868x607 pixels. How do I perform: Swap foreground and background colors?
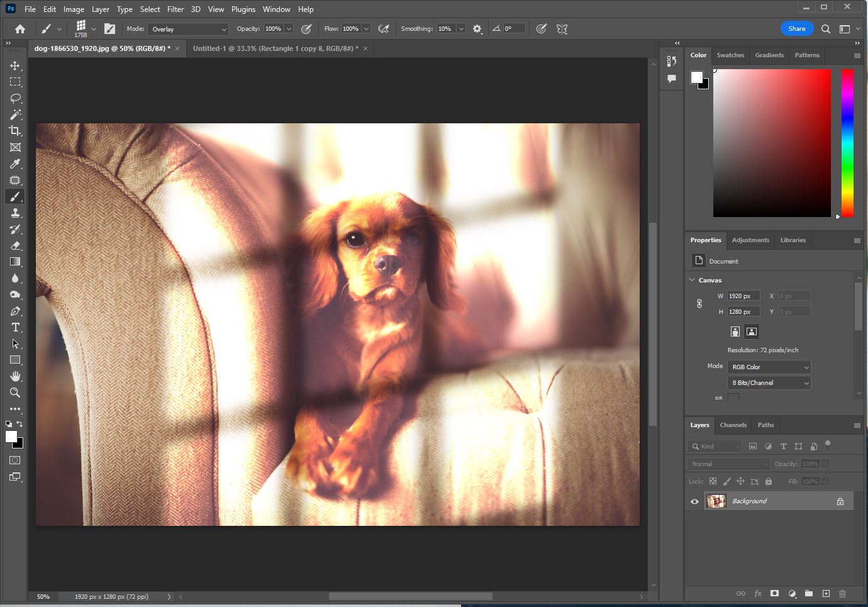[19, 423]
